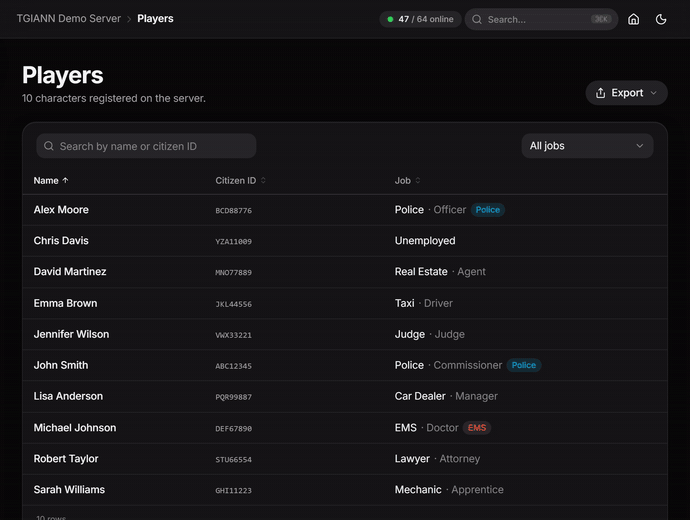This screenshot has height=520, width=690.
Task: Click the Police badge on John Smith row
Action: pos(524,365)
